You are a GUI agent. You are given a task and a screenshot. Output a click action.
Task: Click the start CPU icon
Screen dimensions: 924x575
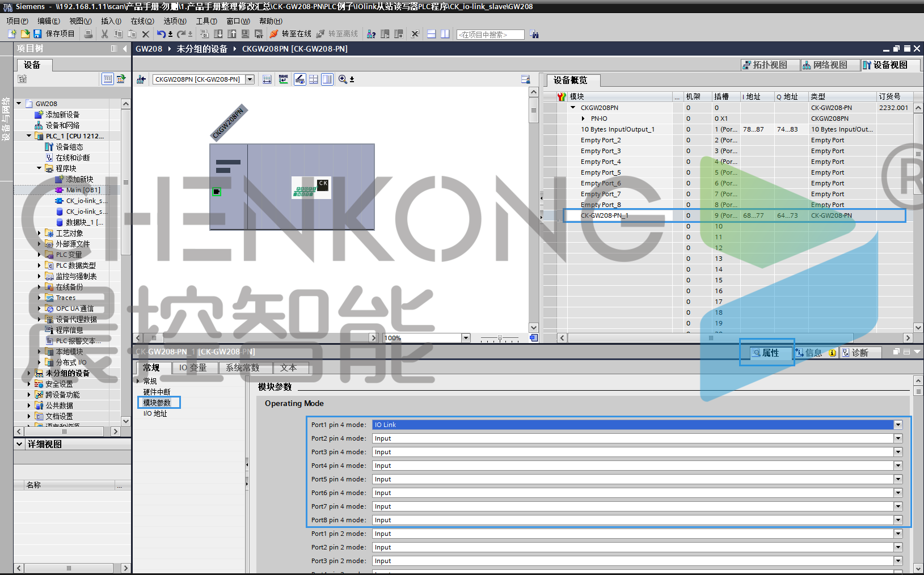[x=385, y=34]
